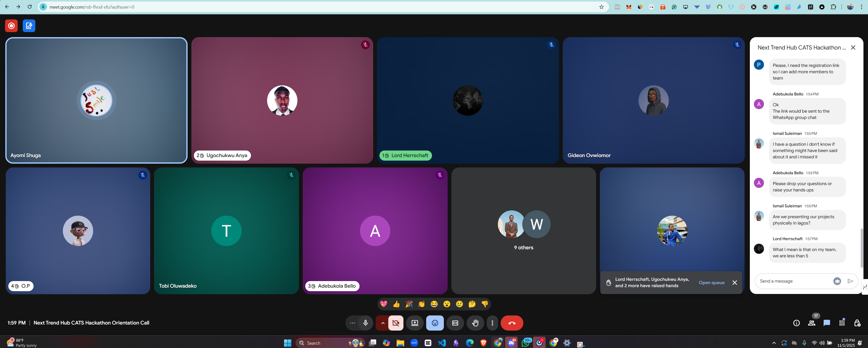The width and height of the screenshot is (868, 348).
Task: Close the reactions bar via smiley button
Action: [435, 323]
